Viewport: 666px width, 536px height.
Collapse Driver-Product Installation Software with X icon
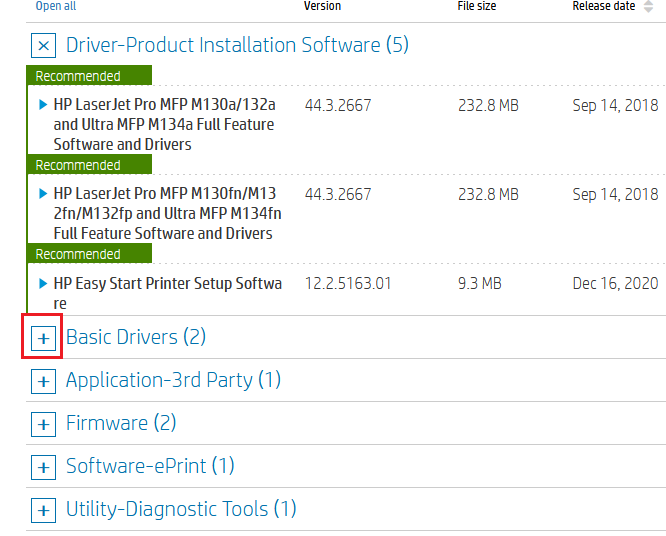tap(43, 45)
